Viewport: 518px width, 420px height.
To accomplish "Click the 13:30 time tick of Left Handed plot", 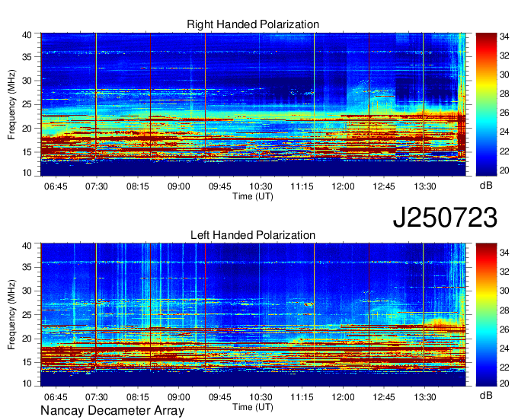I will 425,397.
